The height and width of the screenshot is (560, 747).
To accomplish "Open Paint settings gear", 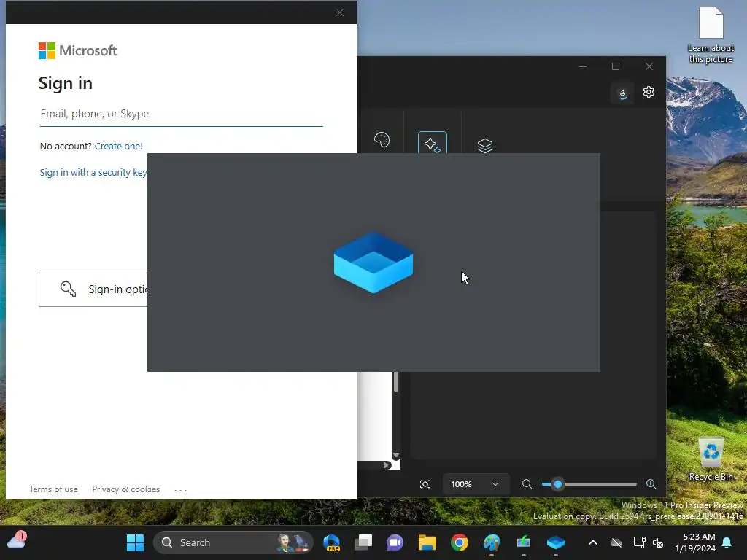I will pyautogui.click(x=649, y=92).
